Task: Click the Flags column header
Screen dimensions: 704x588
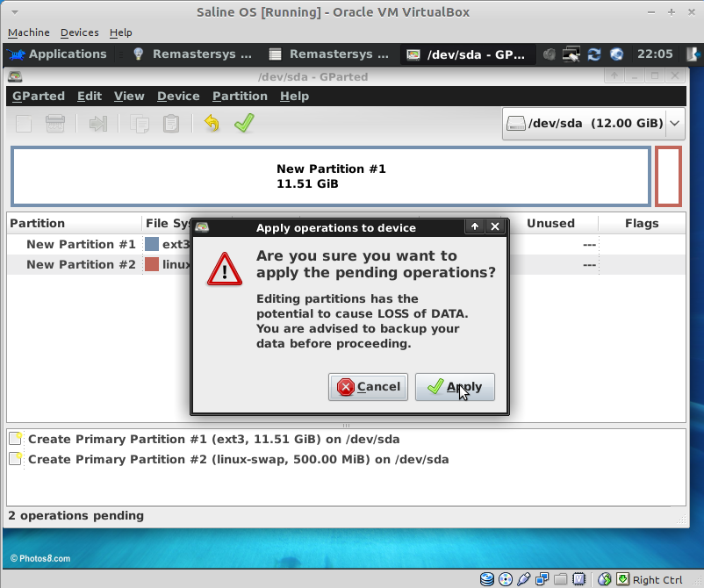Action: pos(642,223)
